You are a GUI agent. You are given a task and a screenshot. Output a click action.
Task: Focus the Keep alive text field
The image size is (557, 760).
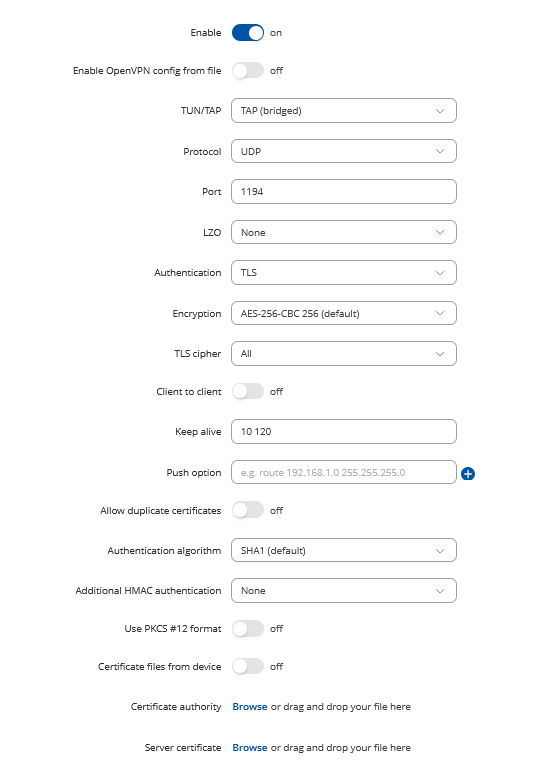[344, 431]
